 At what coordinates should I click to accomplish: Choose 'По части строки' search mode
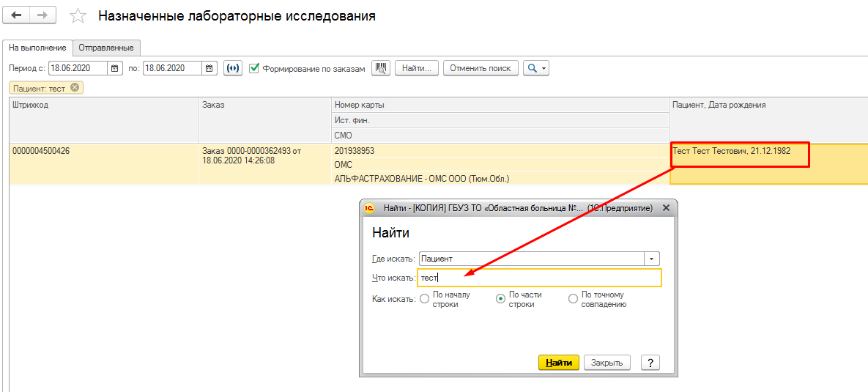point(501,299)
